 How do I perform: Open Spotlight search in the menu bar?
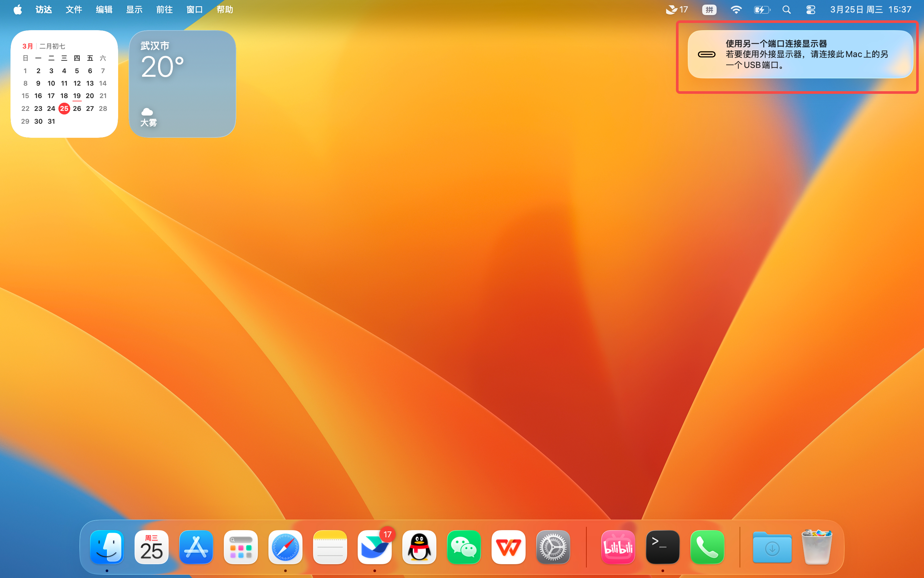787,9
